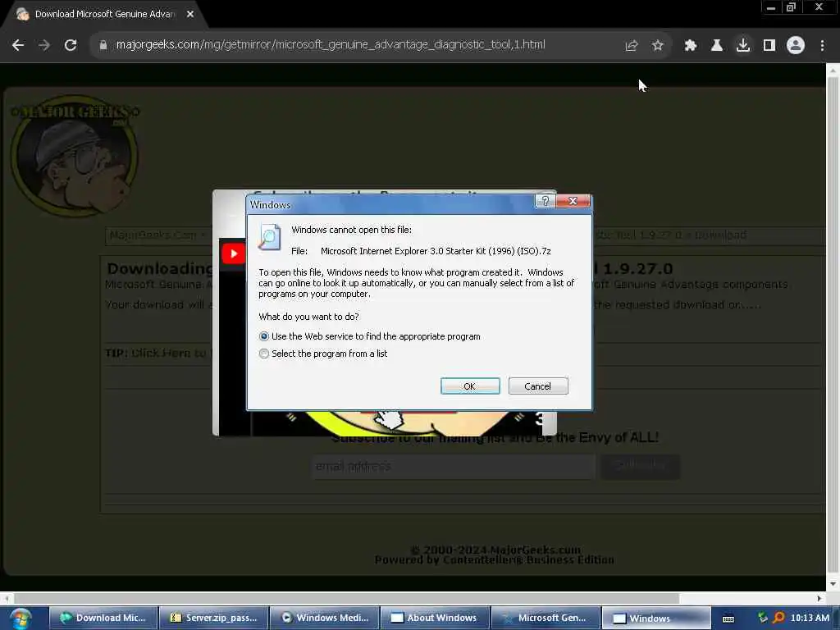This screenshot has width=840, height=630.
Task: Close the Windows dialog with red X
Action: tap(573, 201)
